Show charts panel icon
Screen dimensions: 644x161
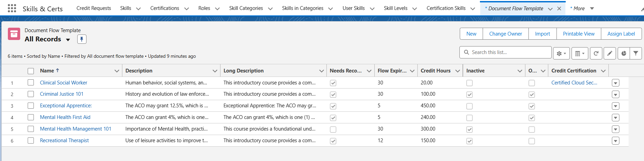pyautogui.click(x=624, y=53)
